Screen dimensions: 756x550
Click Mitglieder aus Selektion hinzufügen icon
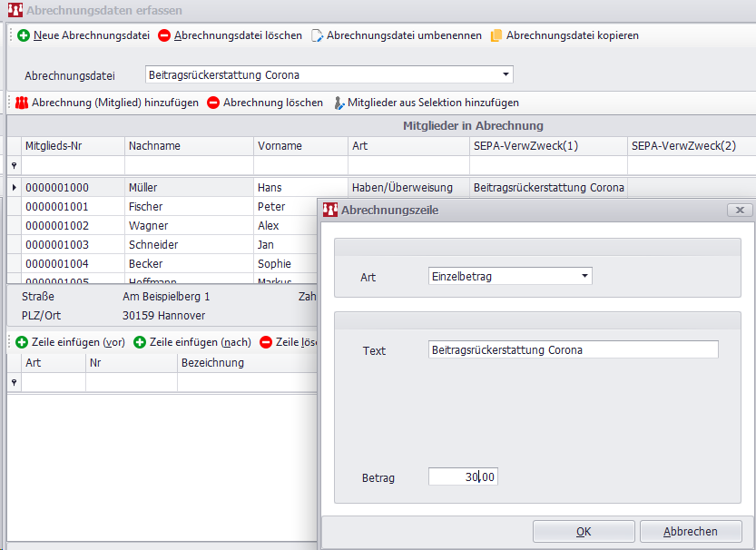click(x=339, y=103)
